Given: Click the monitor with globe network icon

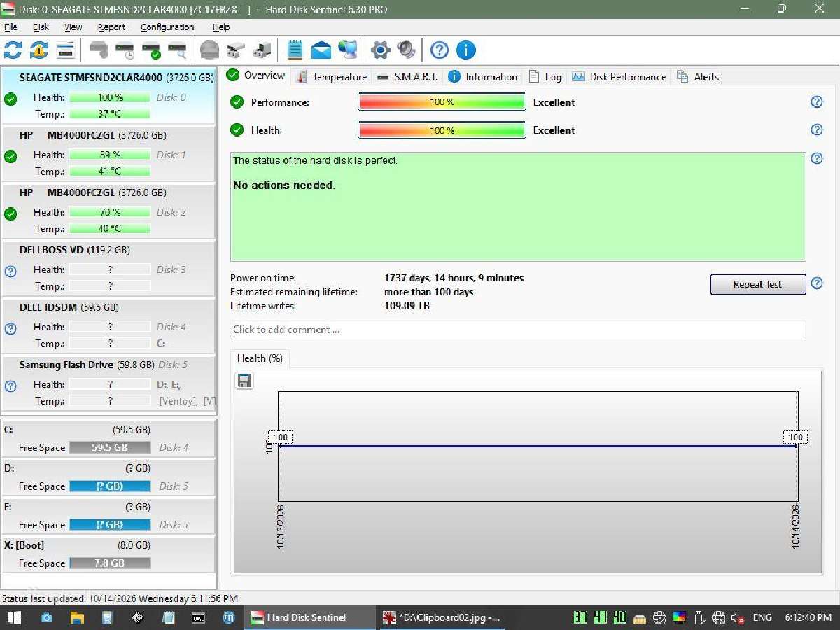Looking at the screenshot, I should [x=348, y=50].
